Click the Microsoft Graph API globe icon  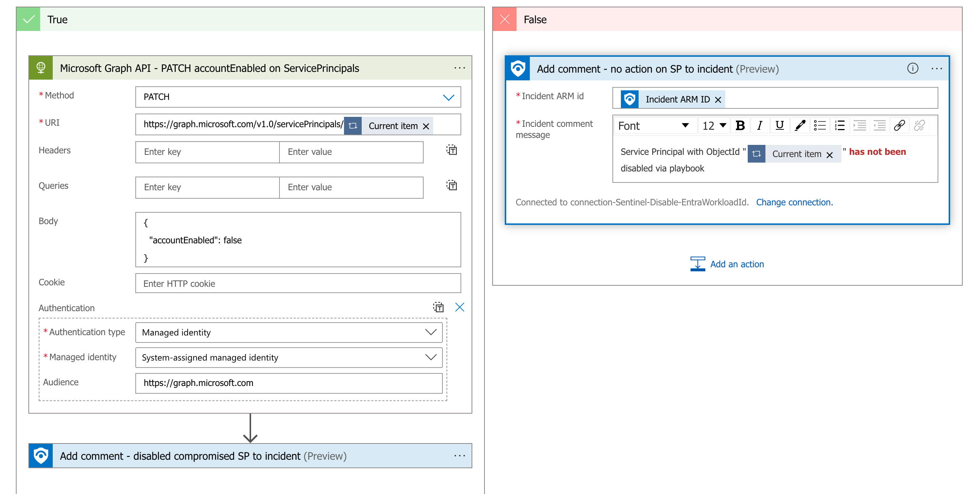[41, 68]
